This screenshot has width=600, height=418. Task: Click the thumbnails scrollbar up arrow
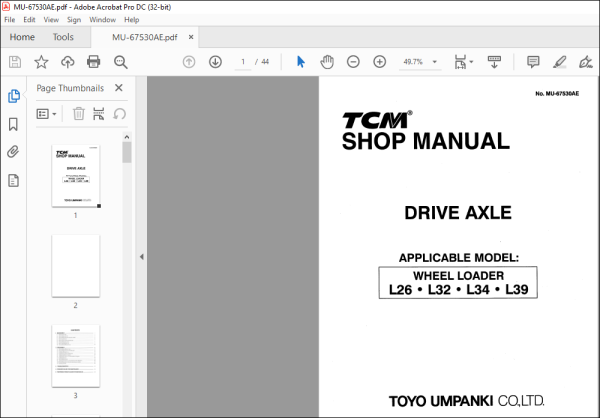click(127, 137)
